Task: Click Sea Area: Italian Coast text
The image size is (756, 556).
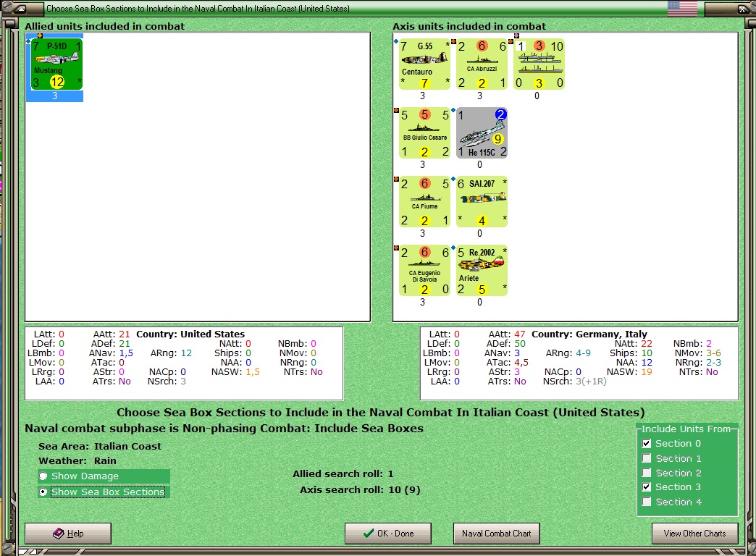Action: tap(100, 447)
